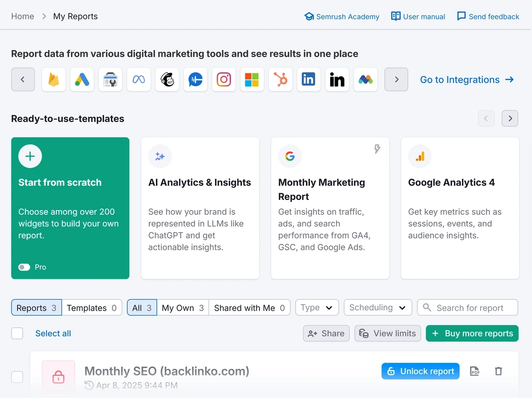Open Semrush Academy link
This screenshot has width=532, height=398.
pos(342,16)
